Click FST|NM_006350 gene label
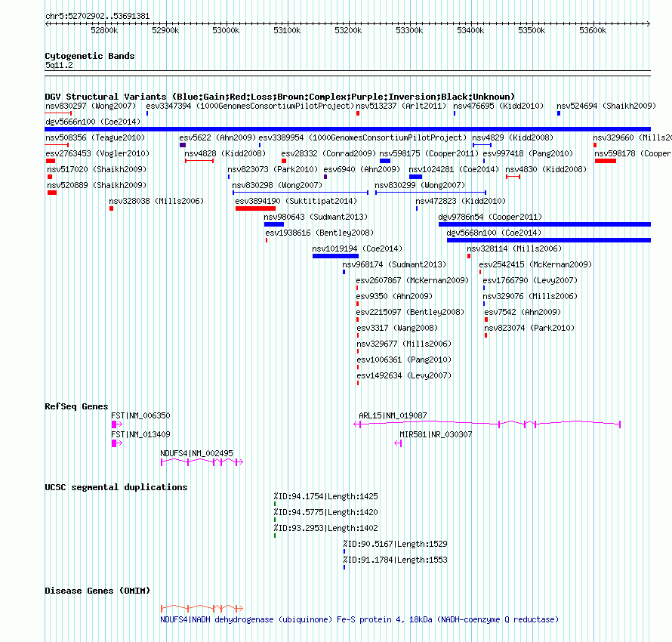Viewport: 672px width, 642px height. point(140,415)
